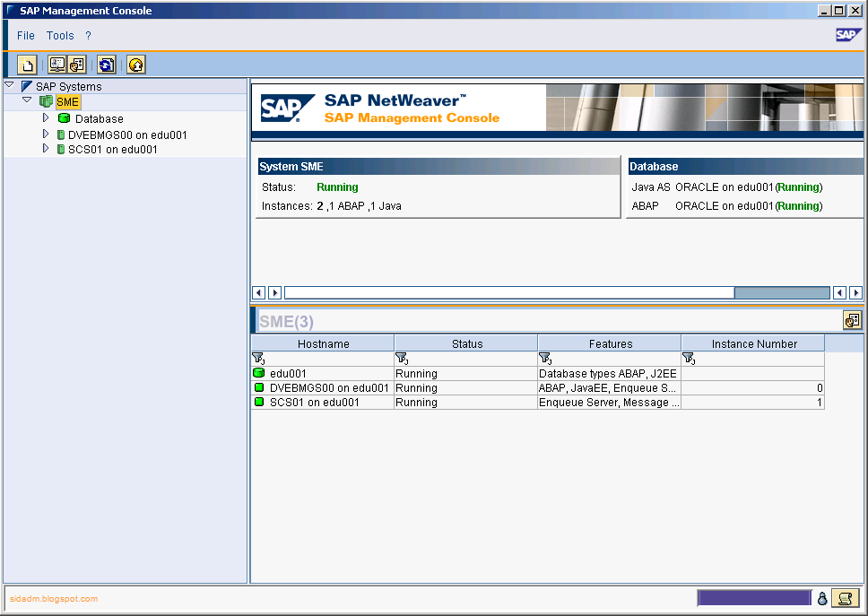This screenshot has width=868, height=616.
Task: Click the edu001 hostname table cell
Action: pos(323,374)
